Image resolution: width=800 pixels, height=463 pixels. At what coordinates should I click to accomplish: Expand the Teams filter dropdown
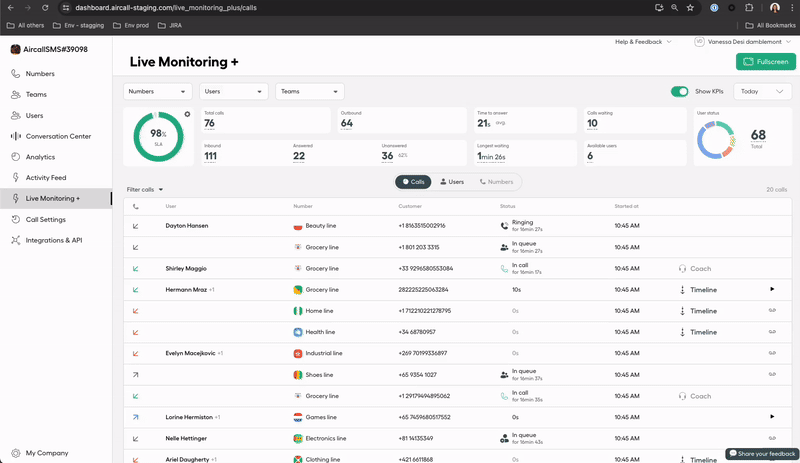coord(310,91)
